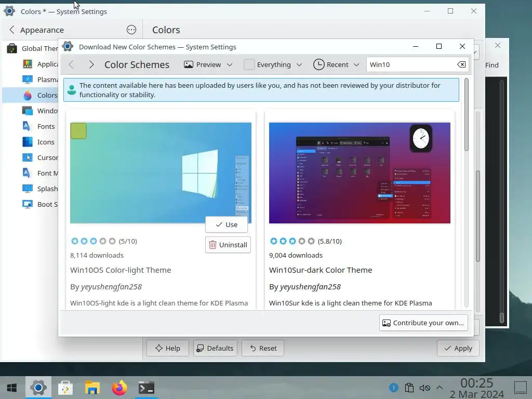Open the Everything category dropdown
532x399 pixels.
(x=273, y=64)
